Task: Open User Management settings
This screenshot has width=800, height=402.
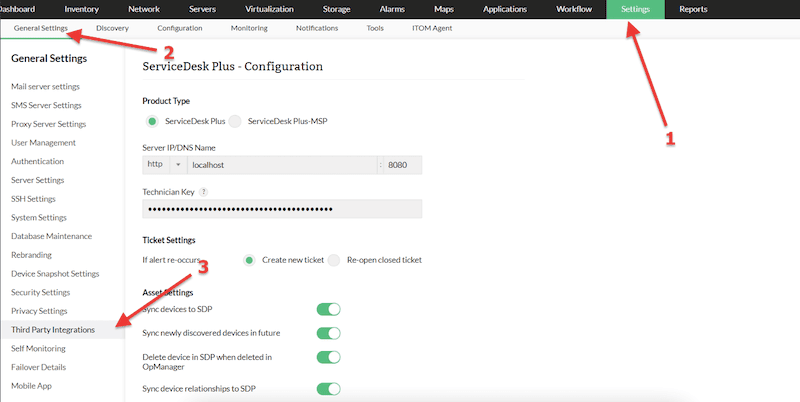Action: click(x=43, y=143)
